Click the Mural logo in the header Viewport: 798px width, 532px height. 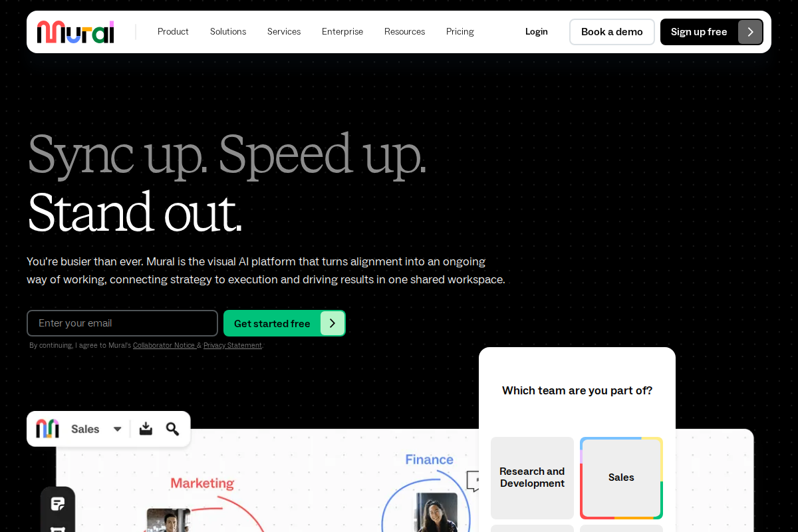point(75,32)
